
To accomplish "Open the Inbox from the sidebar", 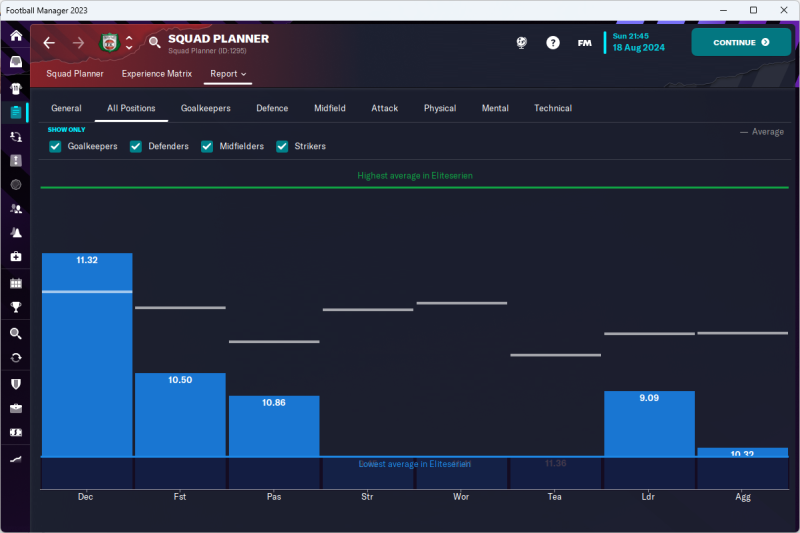I will (x=16, y=62).
